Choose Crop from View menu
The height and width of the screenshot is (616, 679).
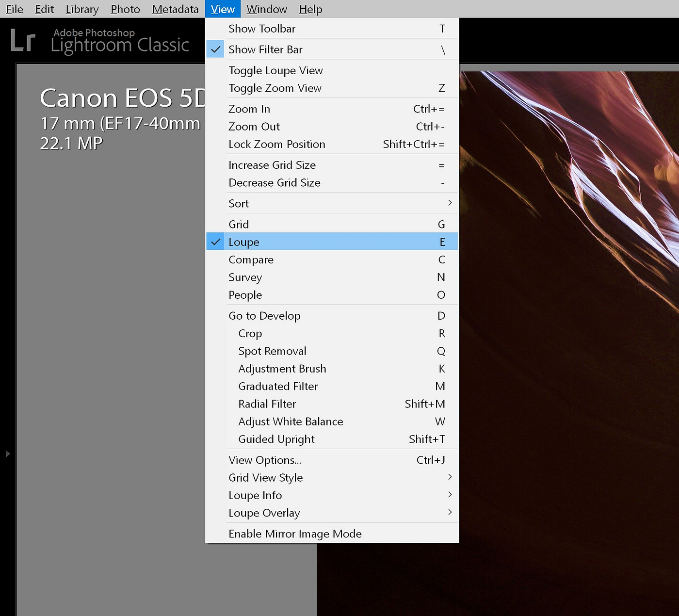332,333
